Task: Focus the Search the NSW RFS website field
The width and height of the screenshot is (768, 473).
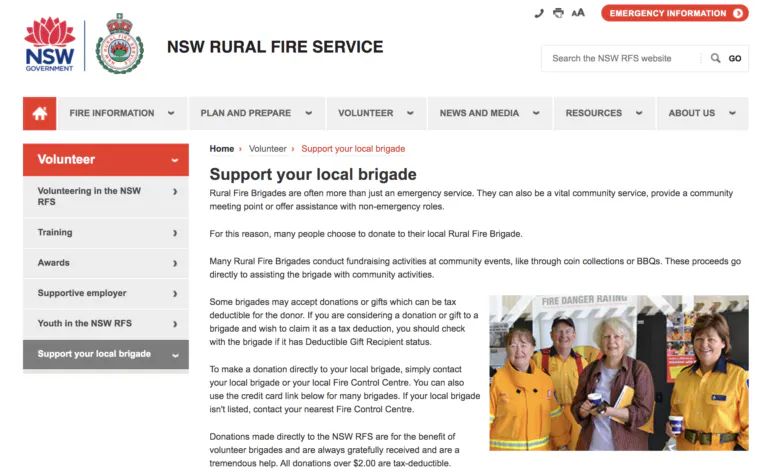Action: [x=623, y=58]
